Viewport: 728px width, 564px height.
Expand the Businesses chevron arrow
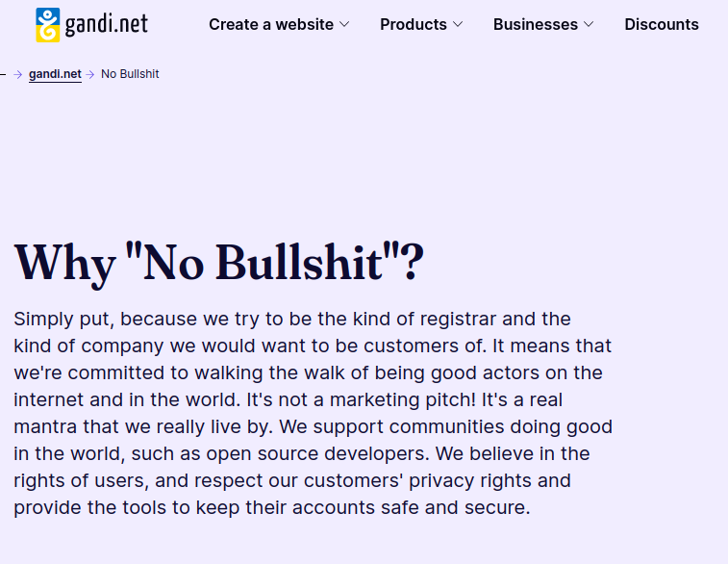pyautogui.click(x=589, y=25)
